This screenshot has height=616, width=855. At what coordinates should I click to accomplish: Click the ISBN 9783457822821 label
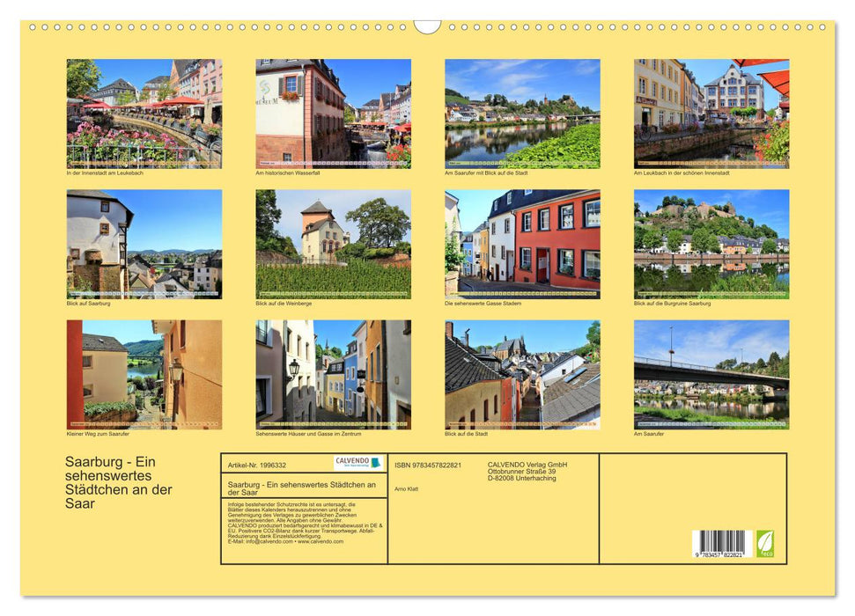click(427, 463)
